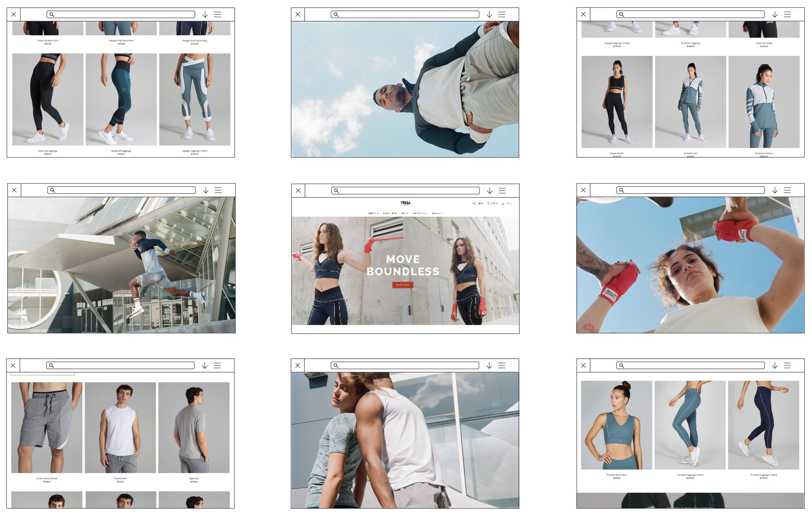Open the Power-Up Leggings product name link

[x=47, y=151]
